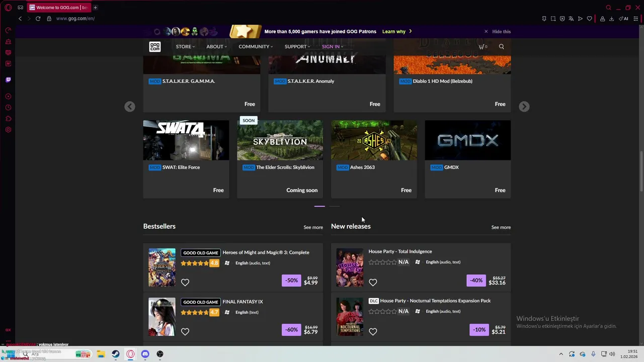
Task: Expand the SUPPORT dropdown menu
Action: tap(297, 46)
